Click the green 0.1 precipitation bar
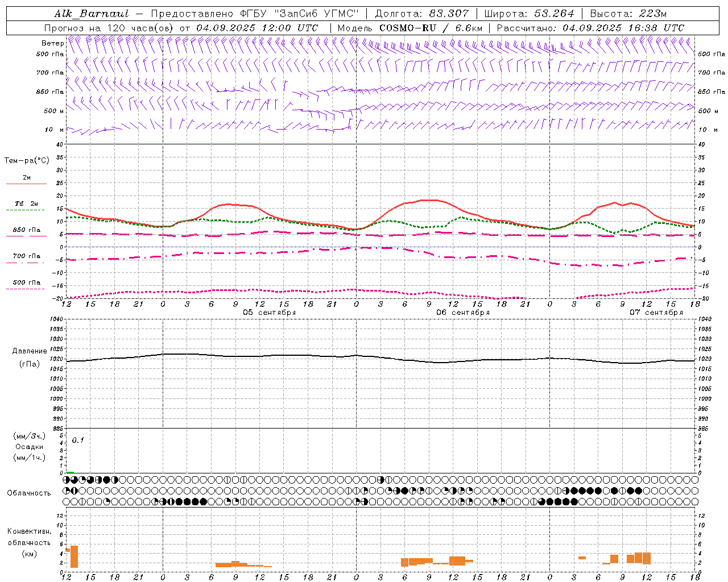The image size is (728, 582). pos(70,472)
